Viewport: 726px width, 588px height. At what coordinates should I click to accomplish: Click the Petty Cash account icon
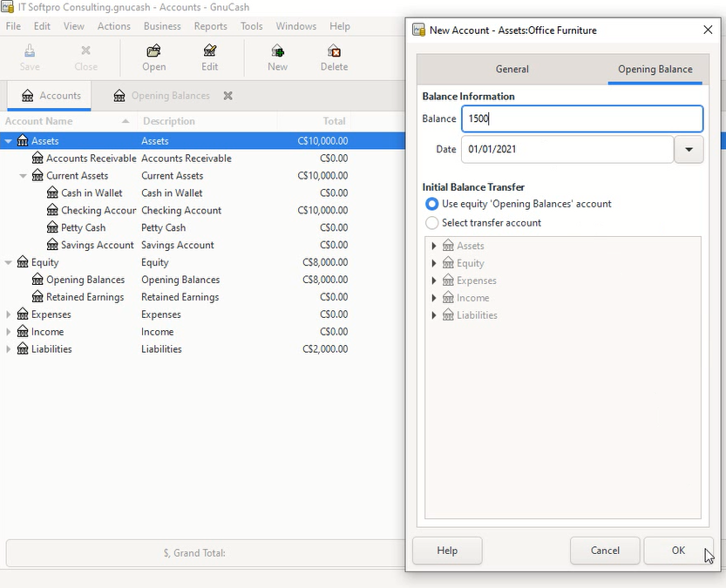[52, 228]
